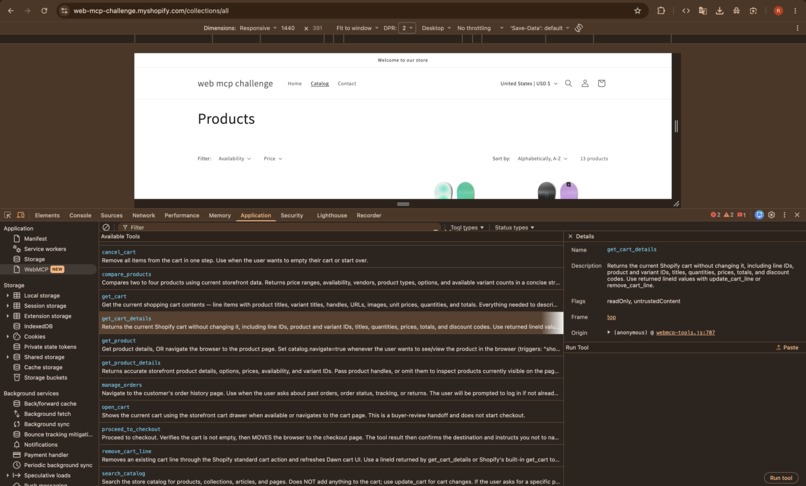The height and width of the screenshot is (486, 806).
Task: Expand the Origin anonymous disclosure triangle
Action: click(609, 332)
